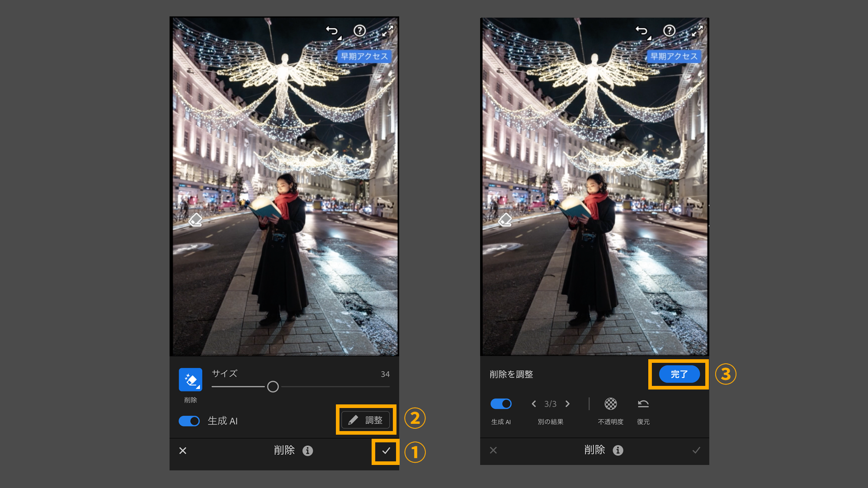The height and width of the screenshot is (488, 868).
Task: Show next result with right chevron
Action: click(567, 404)
